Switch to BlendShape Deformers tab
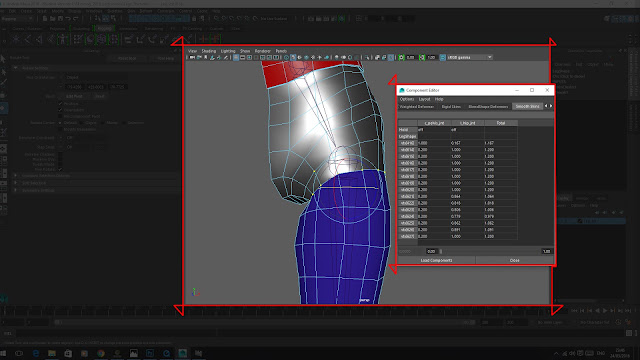This screenshot has height=360, width=640. pyautogui.click(x=488, y=107)
